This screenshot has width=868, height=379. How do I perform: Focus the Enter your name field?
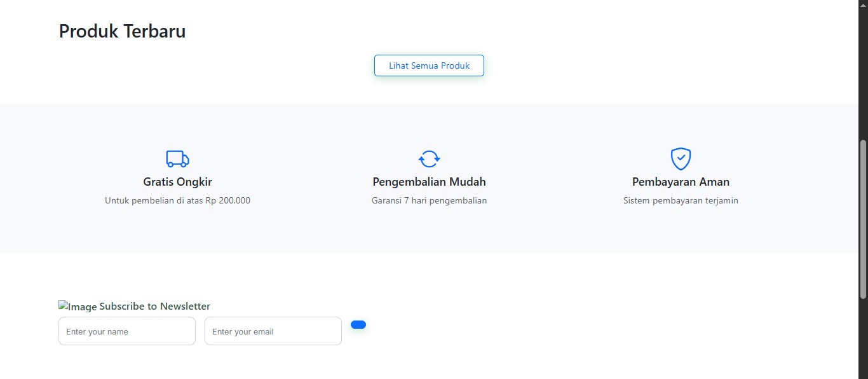point(127,331)
